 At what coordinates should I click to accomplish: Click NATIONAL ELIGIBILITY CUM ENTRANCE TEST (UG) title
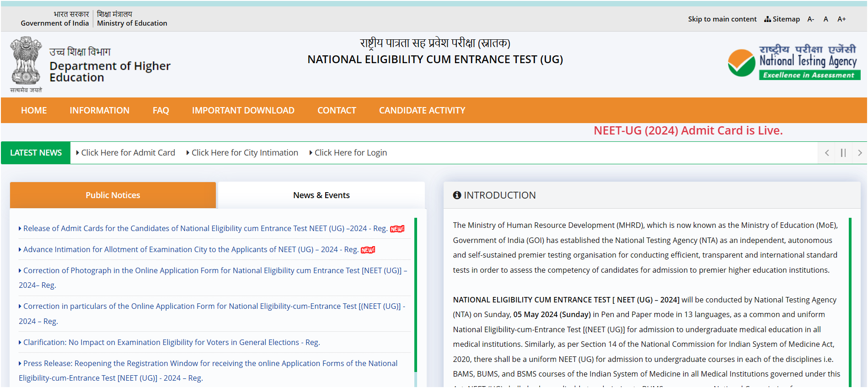[x=435, y=59]
